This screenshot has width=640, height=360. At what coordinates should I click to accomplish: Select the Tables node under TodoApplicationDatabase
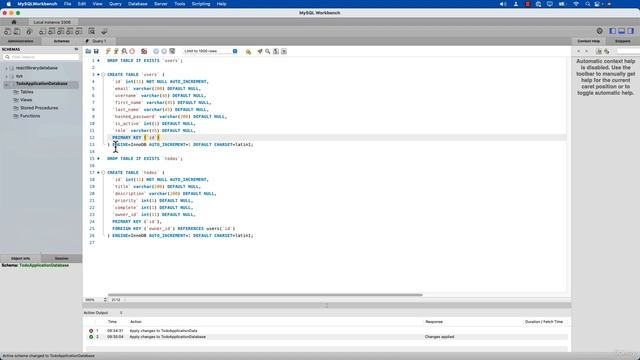(27, 92)
